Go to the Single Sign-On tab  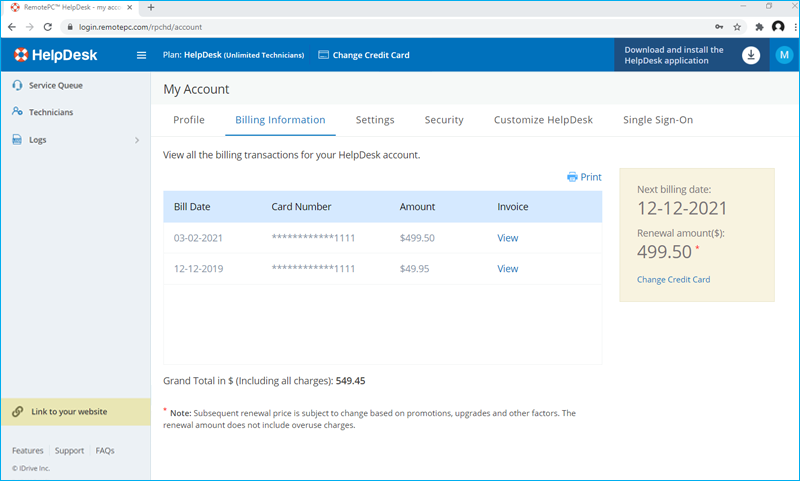658,120
